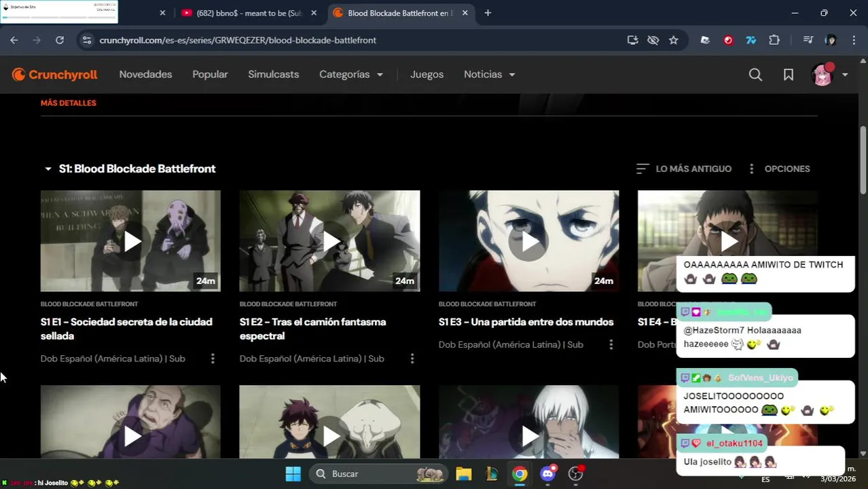The height and width of the screenshot is (489, 868).
Task: Open the Chrome profile avatar
Action: tap(830, 40)
